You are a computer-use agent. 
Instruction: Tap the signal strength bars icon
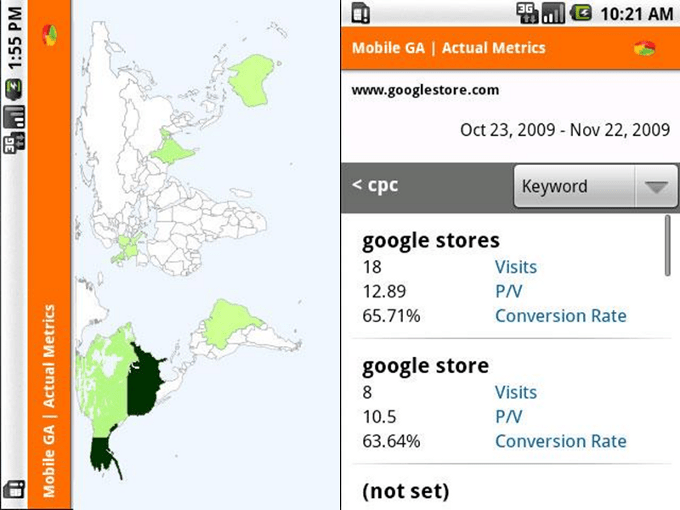[553, 13]
